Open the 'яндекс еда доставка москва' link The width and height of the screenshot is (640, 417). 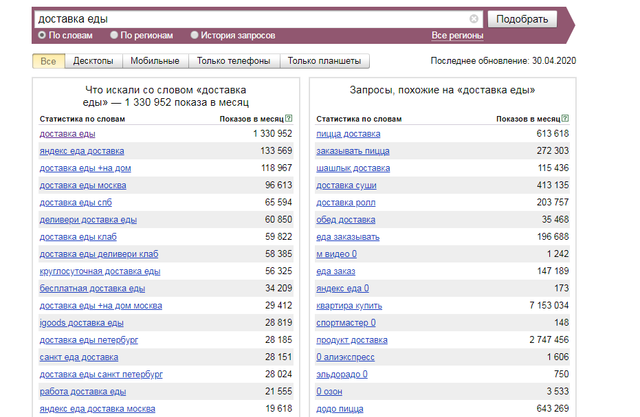[x=98, y=408]
